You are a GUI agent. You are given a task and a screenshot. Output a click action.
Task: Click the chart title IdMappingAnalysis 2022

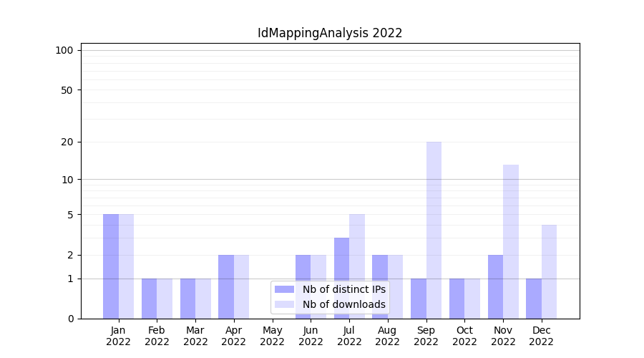[x=330, y=33]
